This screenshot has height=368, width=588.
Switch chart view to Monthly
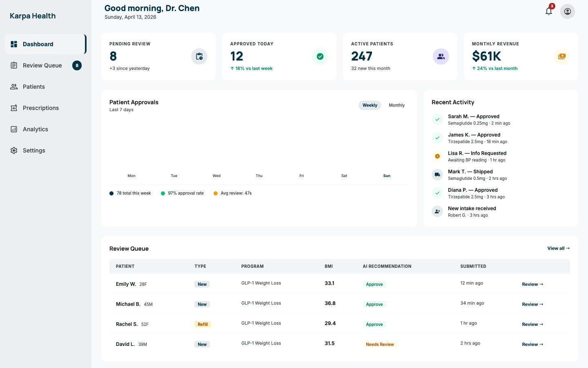pyautogui.click(x=396, y=105)
